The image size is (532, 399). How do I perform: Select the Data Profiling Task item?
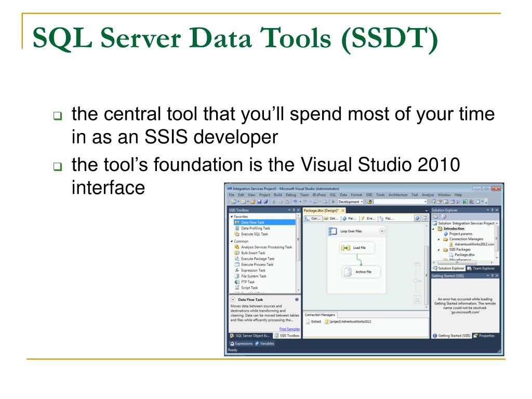pos(252,228)
